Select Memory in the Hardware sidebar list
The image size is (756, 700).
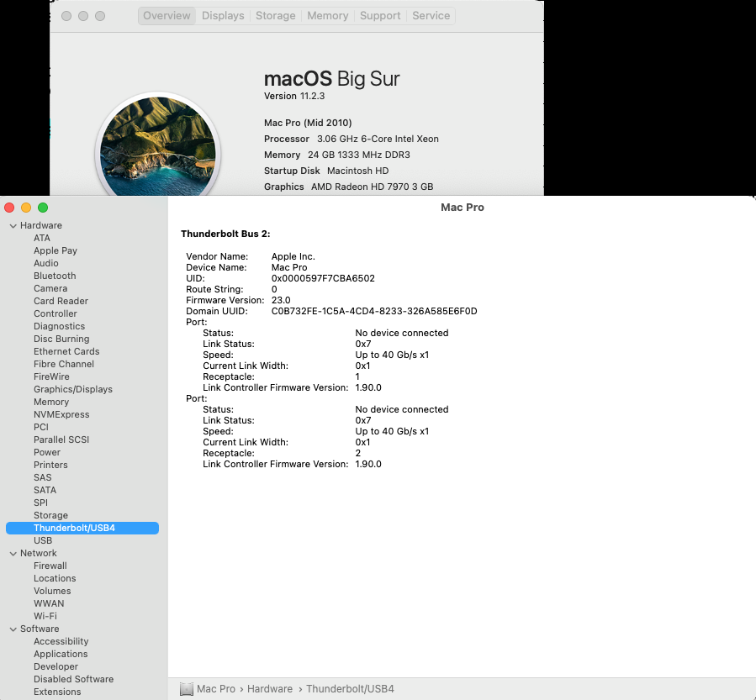coord(51,402)
